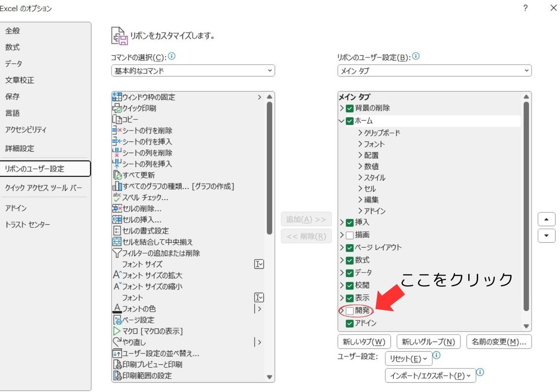Click the 名前の変更 button
The image size is (560, 392).
[x=499, y=342]
